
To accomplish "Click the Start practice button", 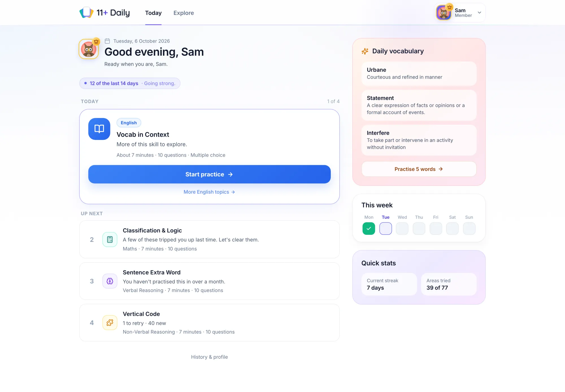I will coord(209,174).
